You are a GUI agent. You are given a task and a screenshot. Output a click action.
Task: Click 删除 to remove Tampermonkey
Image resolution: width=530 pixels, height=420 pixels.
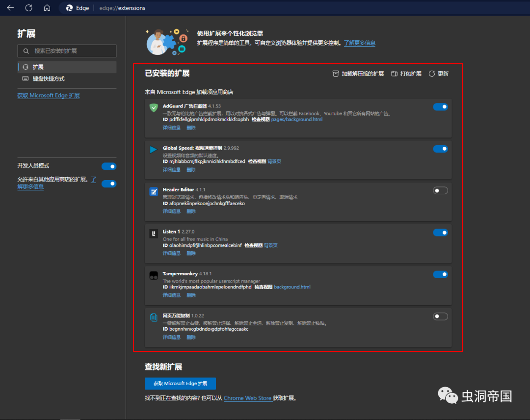(191, 295)
